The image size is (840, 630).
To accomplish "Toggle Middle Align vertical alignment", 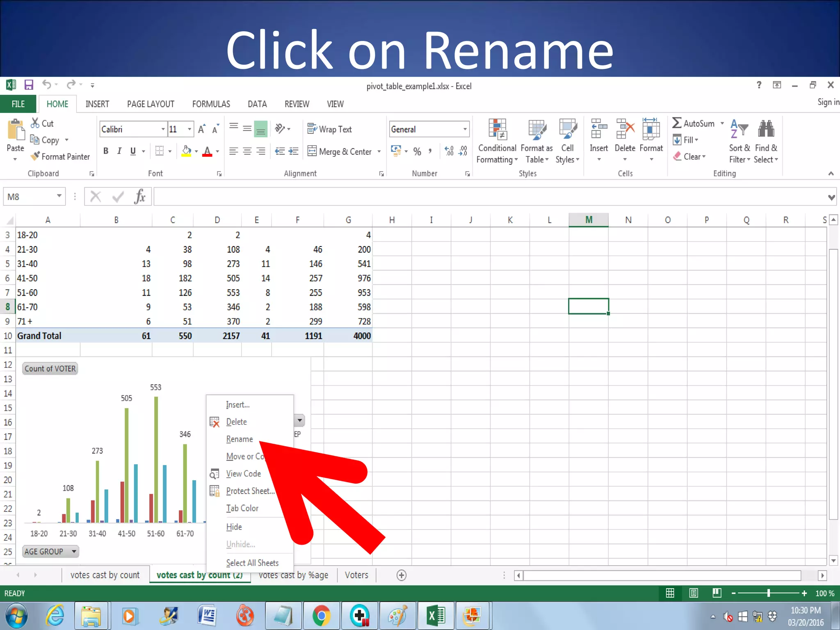I will click(247, 129).
